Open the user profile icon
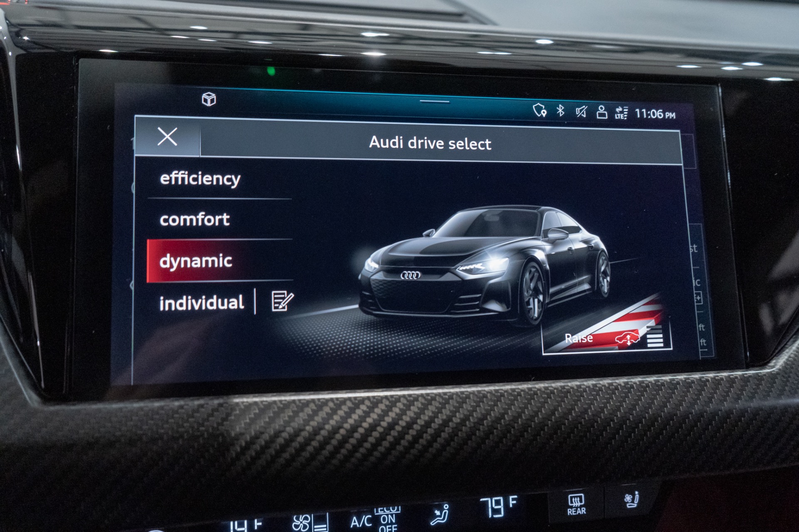The image size is (799, 532). [x=601, y=112]
